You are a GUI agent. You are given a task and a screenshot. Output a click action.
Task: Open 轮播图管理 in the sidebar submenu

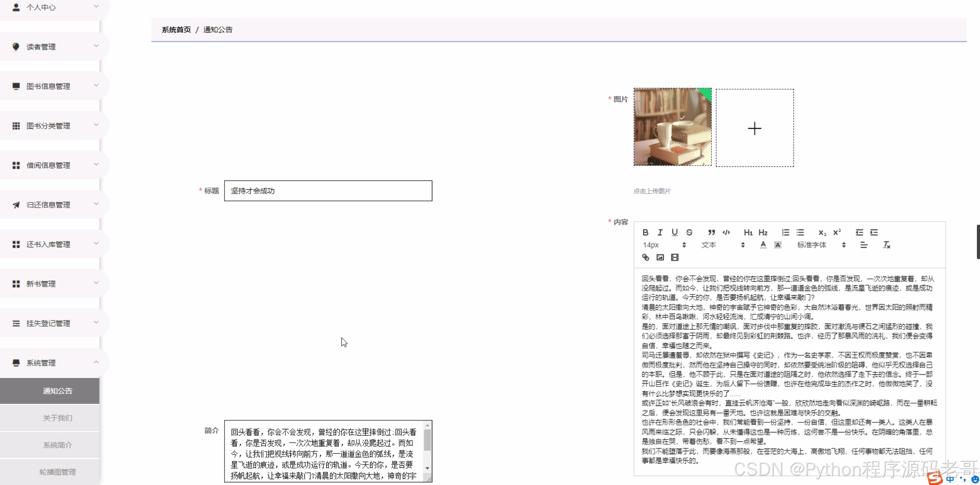57,472
